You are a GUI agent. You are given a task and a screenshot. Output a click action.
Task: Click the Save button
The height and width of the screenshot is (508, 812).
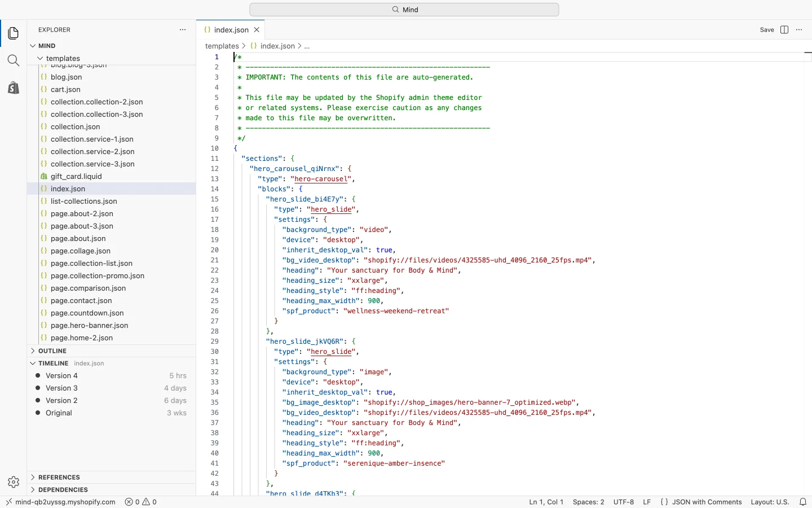tap(767, 30)
